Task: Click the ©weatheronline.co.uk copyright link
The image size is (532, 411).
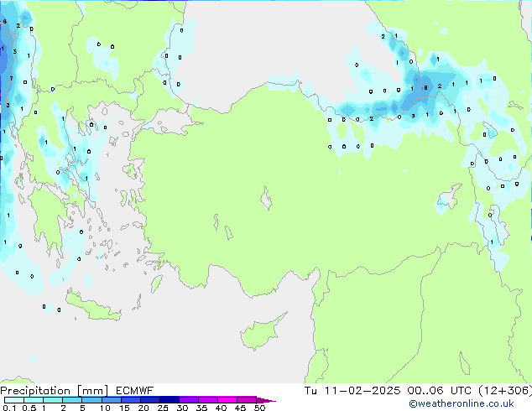Action: [x=472, y=403]
